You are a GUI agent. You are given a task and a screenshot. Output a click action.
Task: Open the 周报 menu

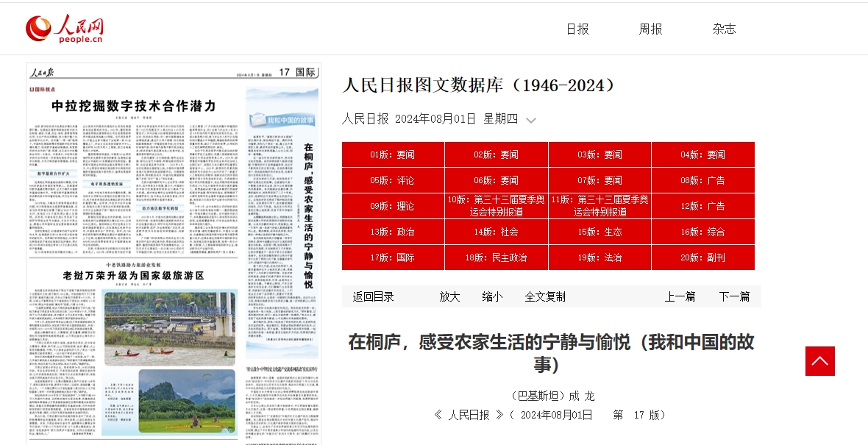(x=650, y=29)
